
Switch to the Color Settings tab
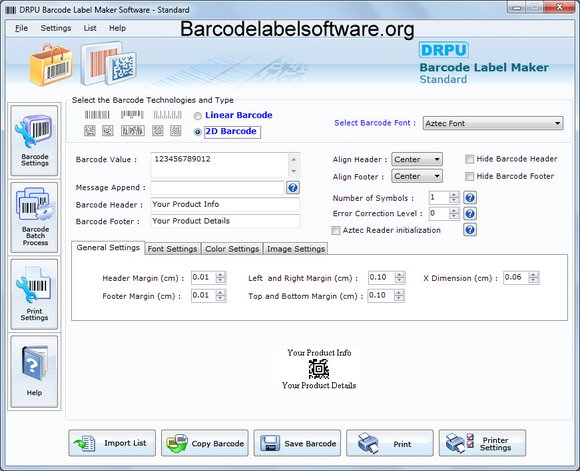tap(232, 249)
